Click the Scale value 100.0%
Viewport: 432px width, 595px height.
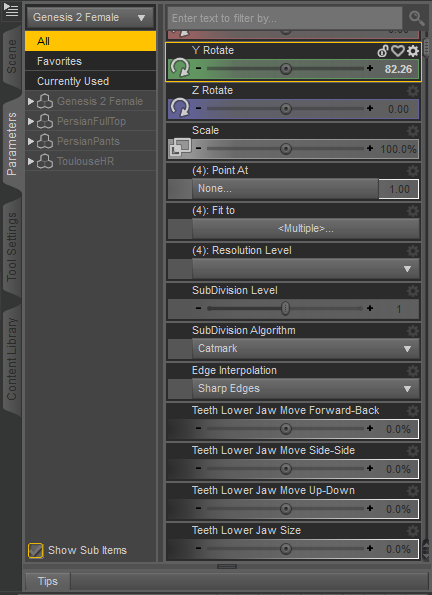click(x=398, y=149)
